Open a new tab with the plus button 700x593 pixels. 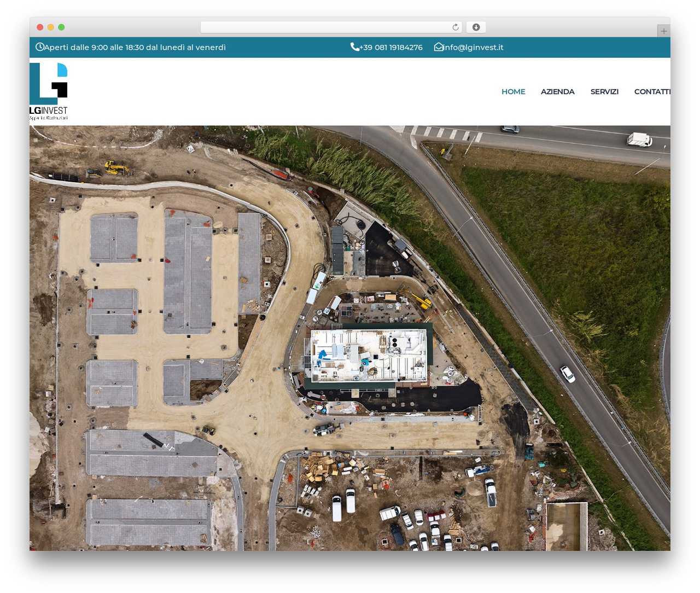point(663,31)
